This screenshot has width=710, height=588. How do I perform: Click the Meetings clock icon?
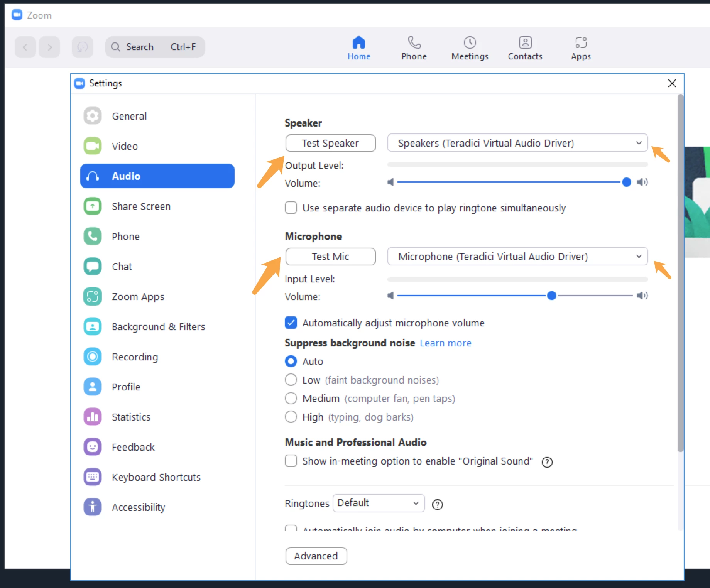[x=470, y=42]
